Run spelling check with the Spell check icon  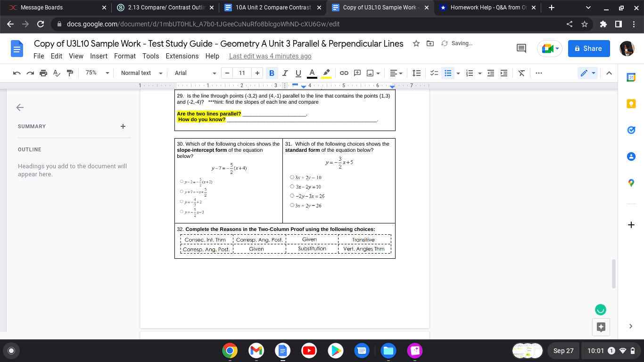point(57,73)
